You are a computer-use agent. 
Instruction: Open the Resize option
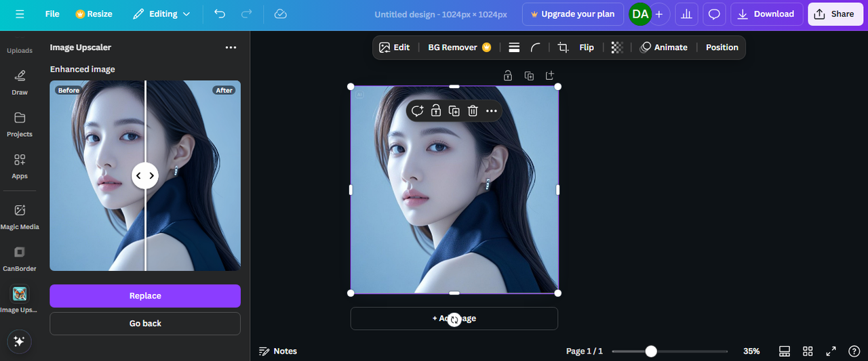pyautogui.click(x=94, y=14)
